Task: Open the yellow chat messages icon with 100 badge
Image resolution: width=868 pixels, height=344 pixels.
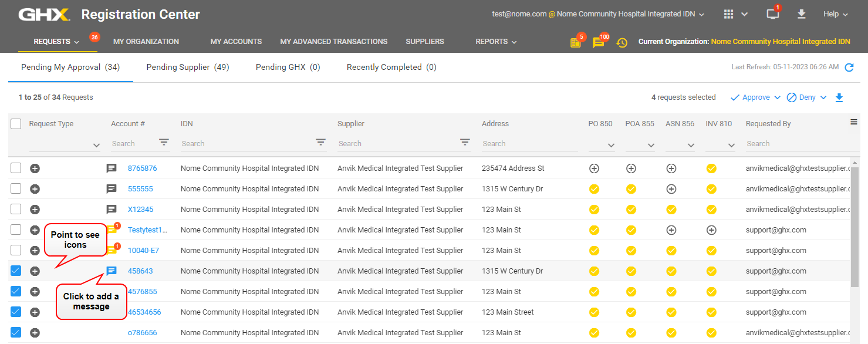Action: [598, 42]
